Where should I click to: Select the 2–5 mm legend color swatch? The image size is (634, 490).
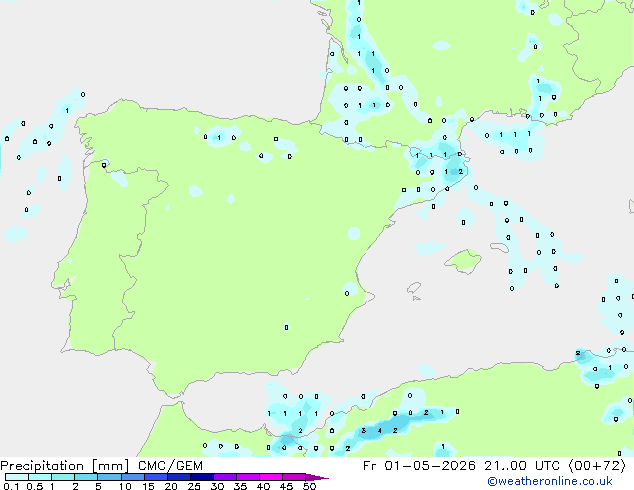[x=86, y=477]
